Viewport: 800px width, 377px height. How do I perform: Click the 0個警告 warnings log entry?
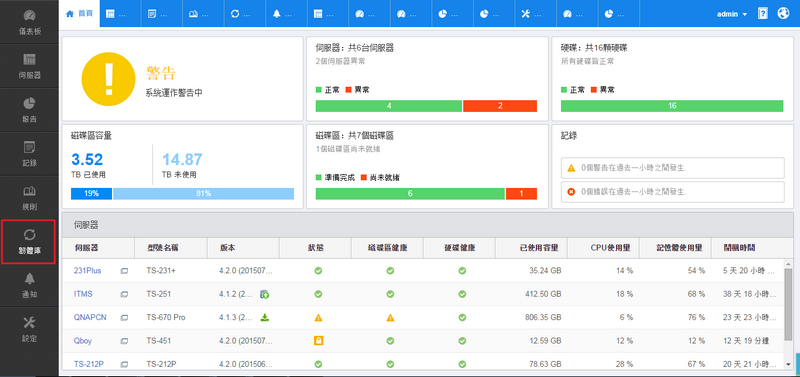click(x=672, y=167)
